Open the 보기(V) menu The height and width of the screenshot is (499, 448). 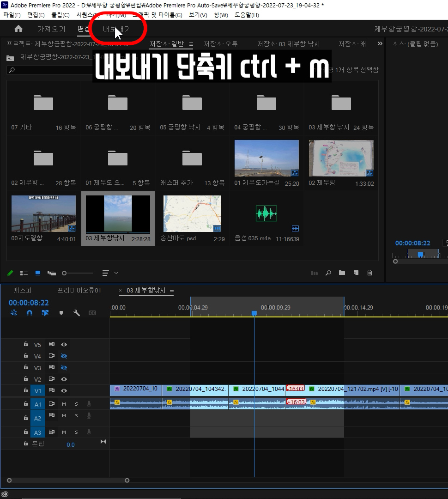point(198,15)
